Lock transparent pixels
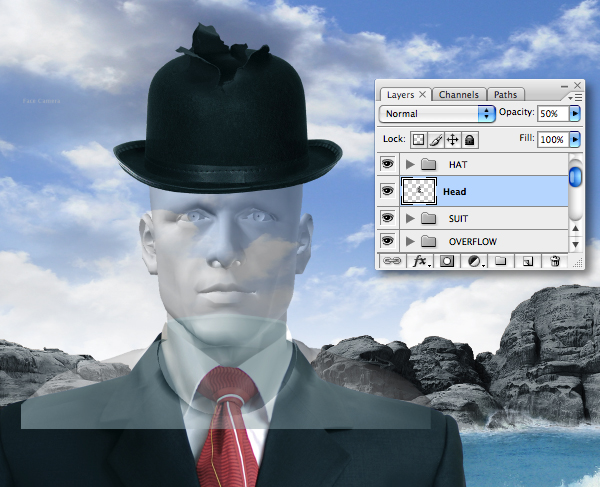Viewport: 600px width, 487px height. pos(418,140)
